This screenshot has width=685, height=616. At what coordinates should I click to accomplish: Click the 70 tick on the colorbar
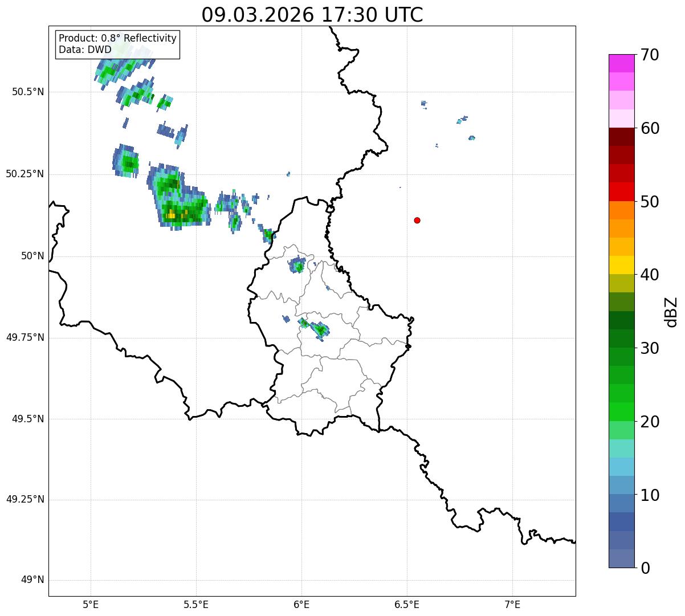650,55
